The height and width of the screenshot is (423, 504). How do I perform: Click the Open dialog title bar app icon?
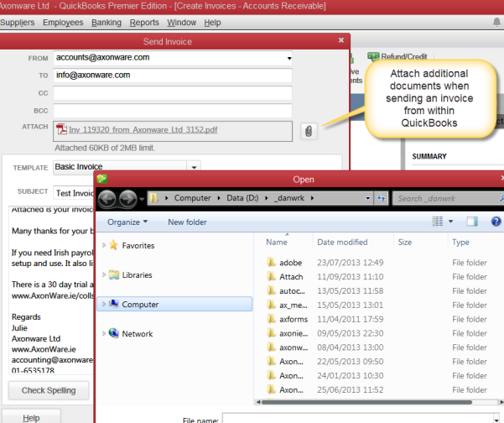(102, 179)
